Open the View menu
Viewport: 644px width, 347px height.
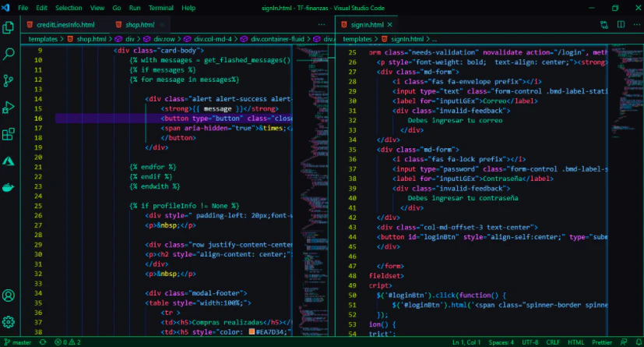97,8
